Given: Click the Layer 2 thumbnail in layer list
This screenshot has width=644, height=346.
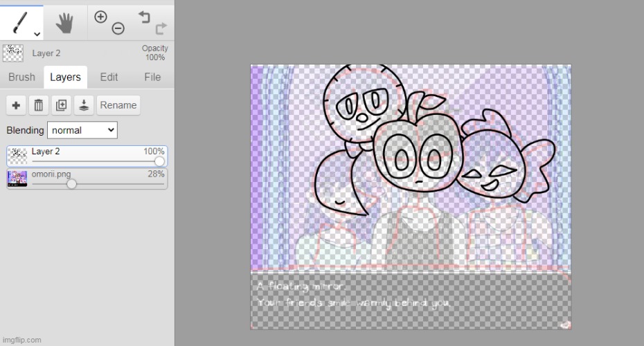Looking at the screenshot, I should point(18,156).
